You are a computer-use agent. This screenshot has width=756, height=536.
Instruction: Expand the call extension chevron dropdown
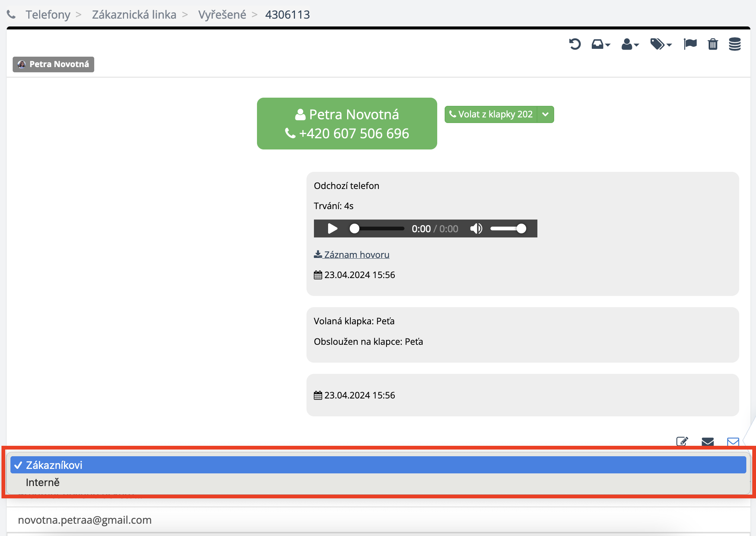tap(546, 114)
